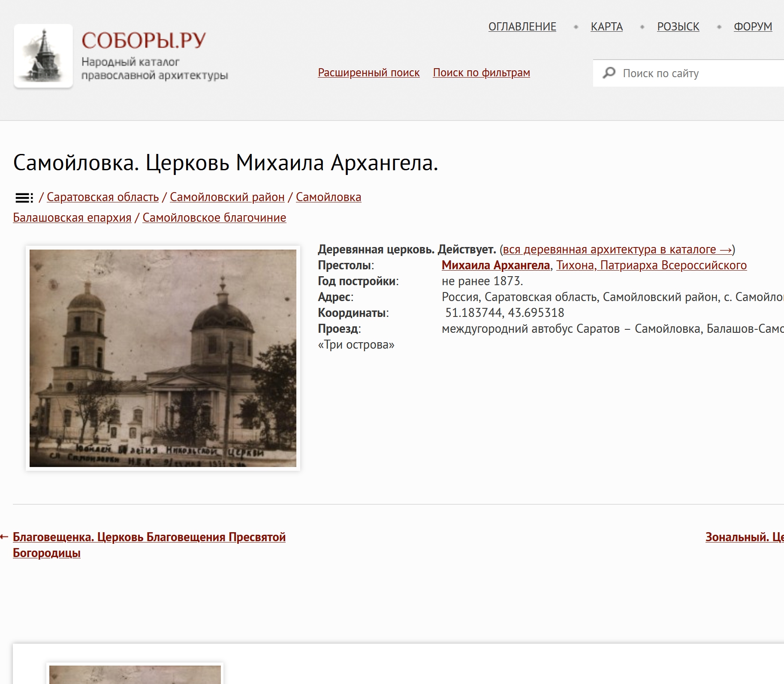Go to Самойловка breadcrumb link
784x684 pixels.
pyautogui.click(x=329, y=197)
